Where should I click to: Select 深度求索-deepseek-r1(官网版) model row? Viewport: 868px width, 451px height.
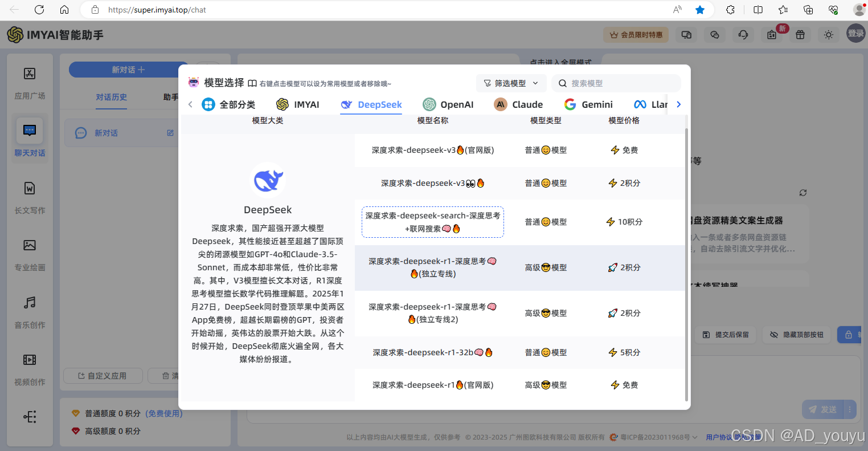(519, 385)
